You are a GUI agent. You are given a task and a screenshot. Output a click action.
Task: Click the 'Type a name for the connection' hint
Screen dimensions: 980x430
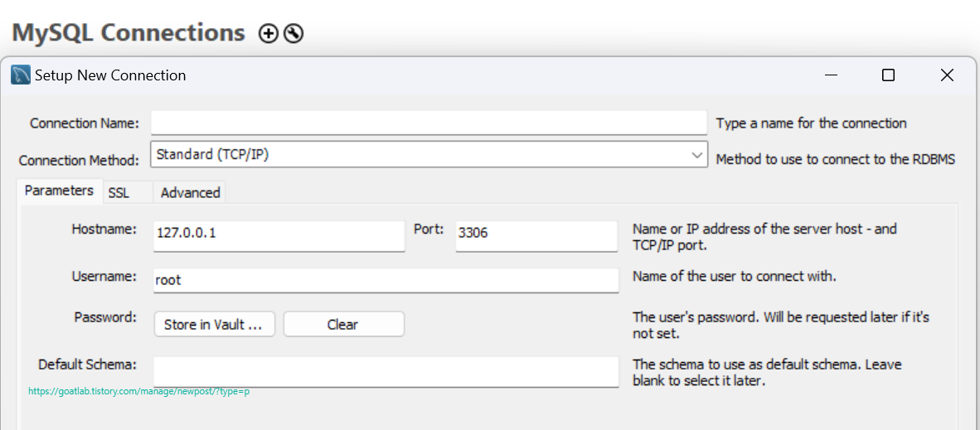(811, 123)
